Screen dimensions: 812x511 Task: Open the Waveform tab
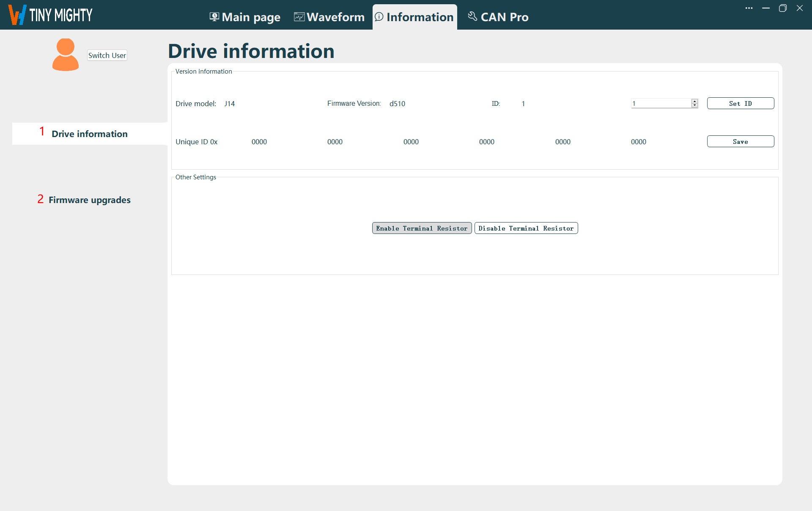[x=335, y=17]
